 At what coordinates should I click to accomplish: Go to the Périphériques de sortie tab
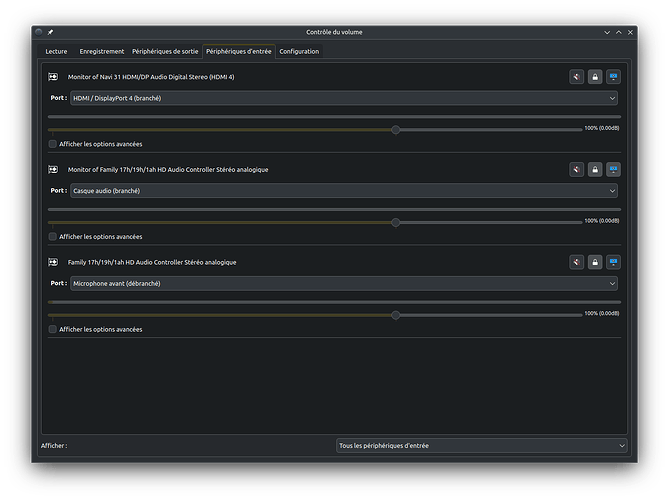165,51
